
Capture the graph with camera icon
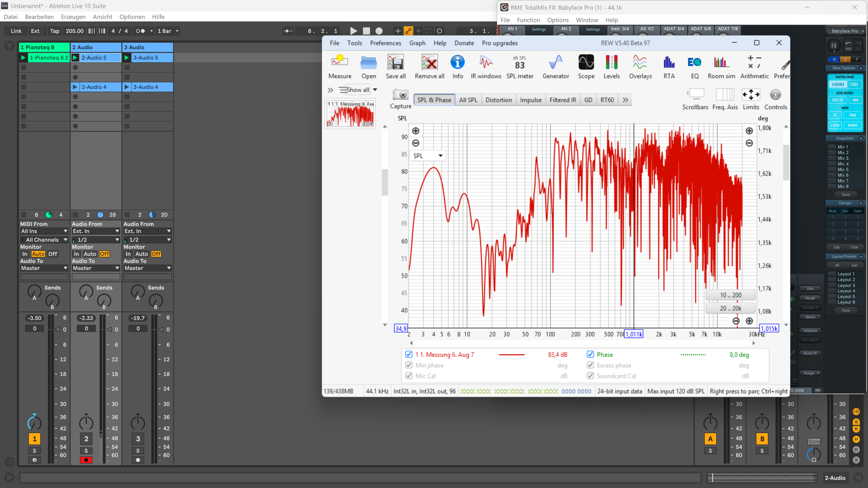click(x=400, y=99)
